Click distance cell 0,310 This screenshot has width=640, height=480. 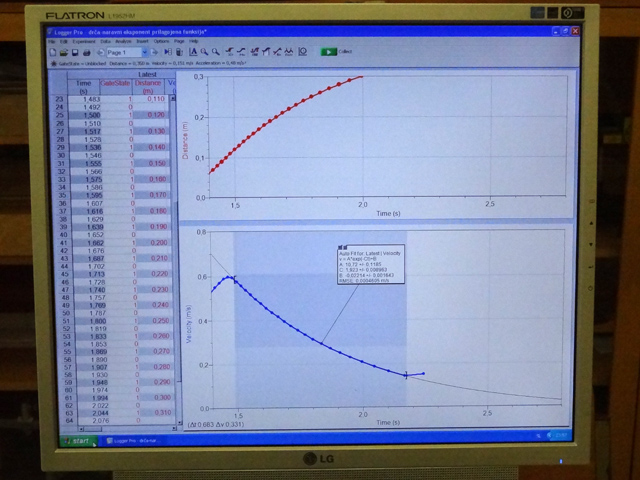pos(163,413)
